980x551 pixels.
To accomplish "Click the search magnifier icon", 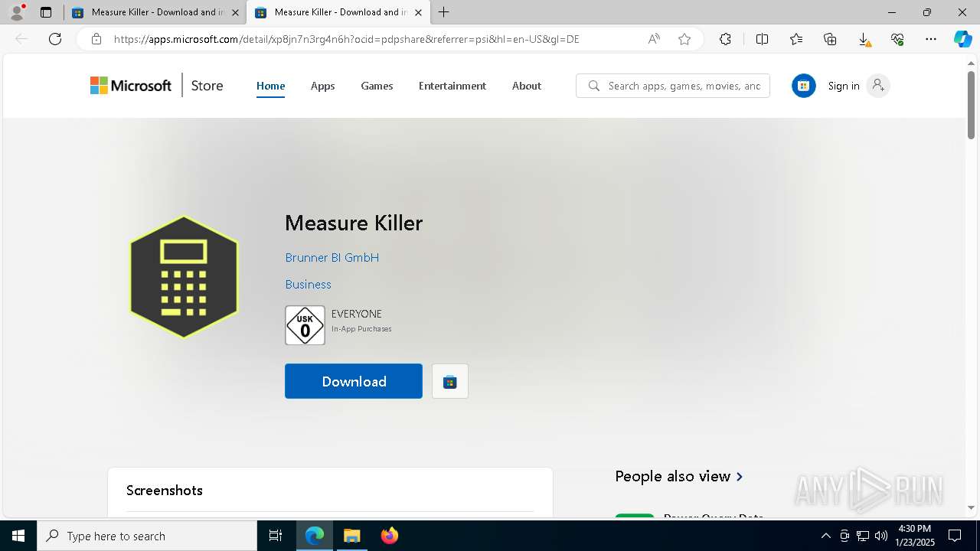I will tap(593, 86).
